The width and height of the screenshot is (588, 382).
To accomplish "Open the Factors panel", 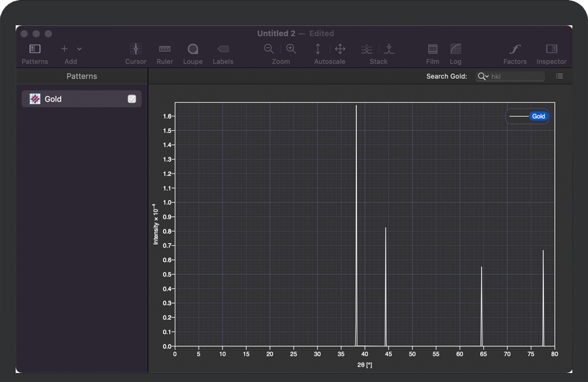I will point(514,49).
